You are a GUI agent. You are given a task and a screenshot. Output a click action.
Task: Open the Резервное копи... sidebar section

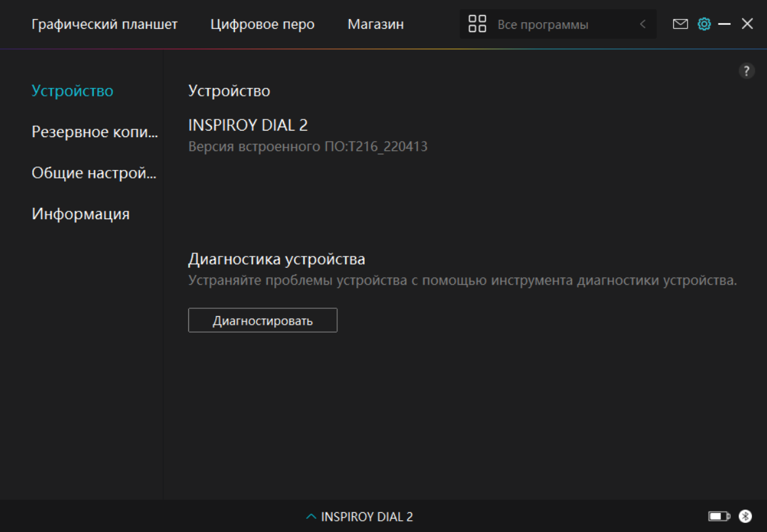(x=94, y=132)
